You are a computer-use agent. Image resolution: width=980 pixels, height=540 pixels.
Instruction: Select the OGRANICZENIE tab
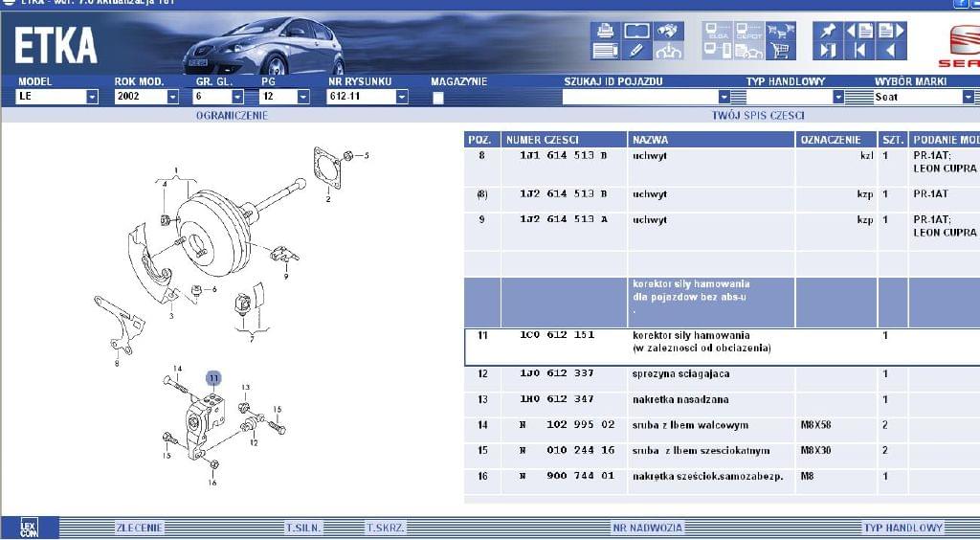[232, 116]
